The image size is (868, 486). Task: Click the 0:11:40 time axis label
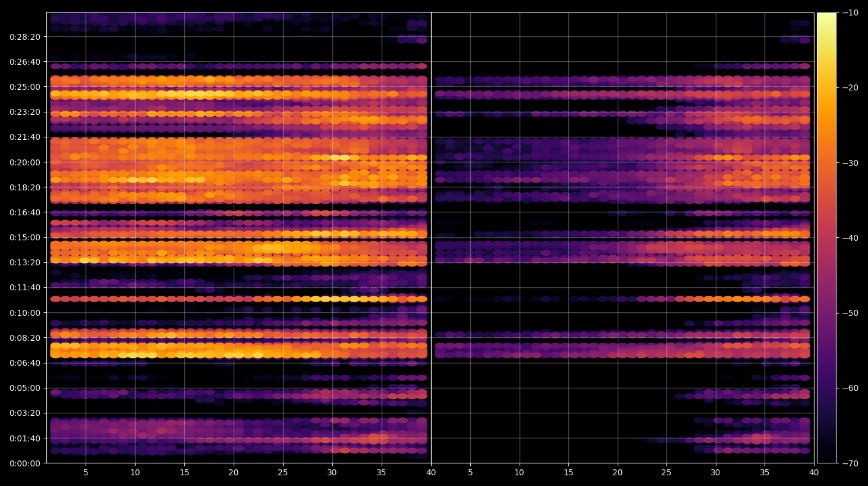click(25, 287)
